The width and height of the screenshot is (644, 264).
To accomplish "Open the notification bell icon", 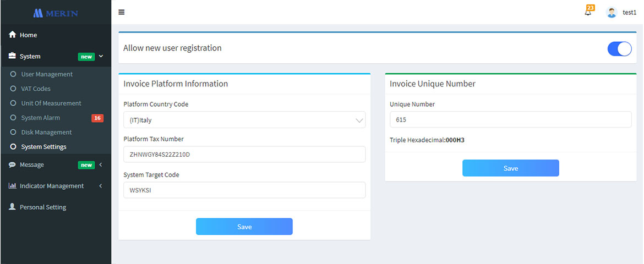I will coord(588,12).
